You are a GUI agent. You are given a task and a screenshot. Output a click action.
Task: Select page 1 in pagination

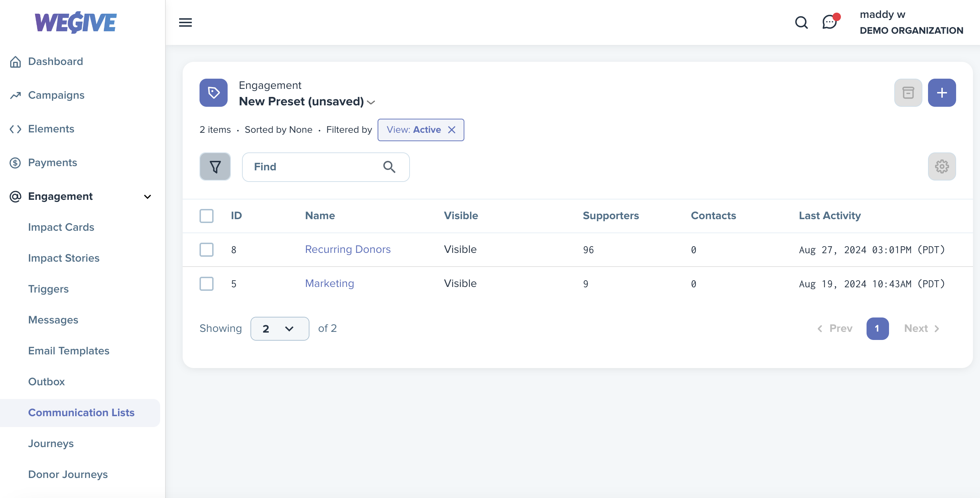pos(877,328)
